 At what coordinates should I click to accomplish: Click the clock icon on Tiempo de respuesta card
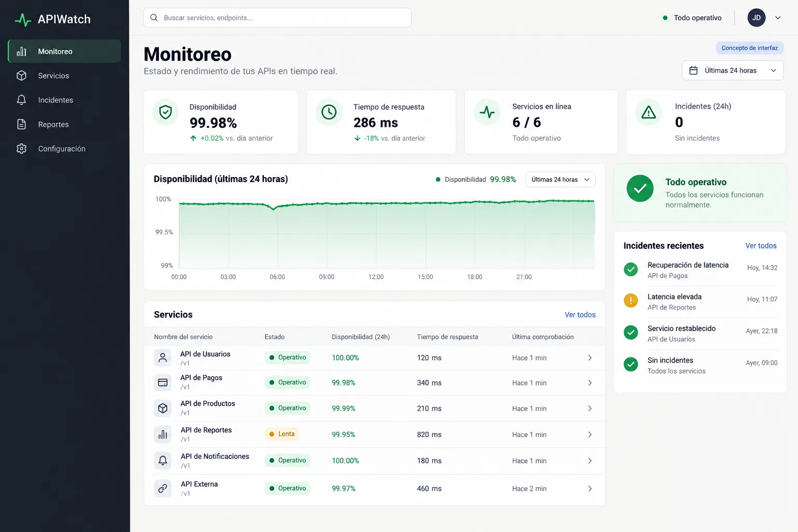(329, 112)
